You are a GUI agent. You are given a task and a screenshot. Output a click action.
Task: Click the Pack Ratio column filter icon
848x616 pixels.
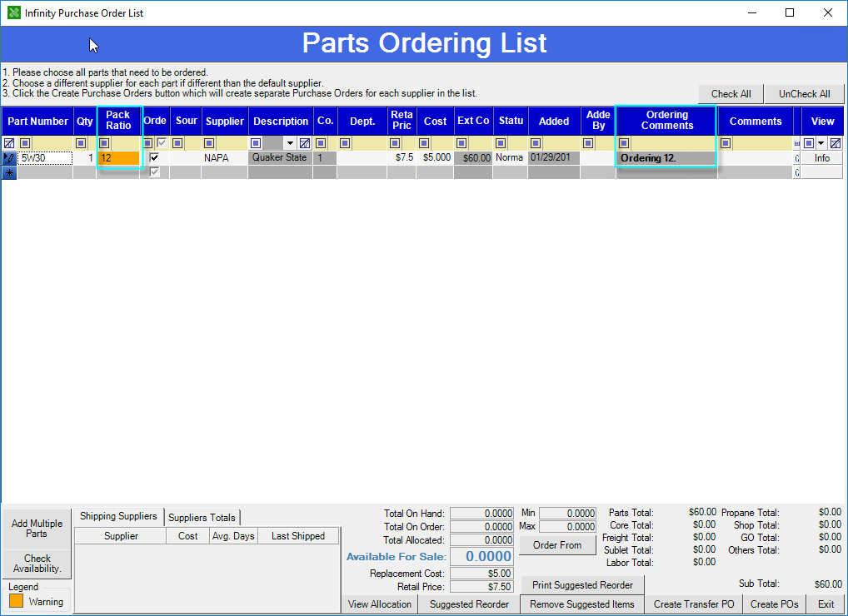pos(104,143)
